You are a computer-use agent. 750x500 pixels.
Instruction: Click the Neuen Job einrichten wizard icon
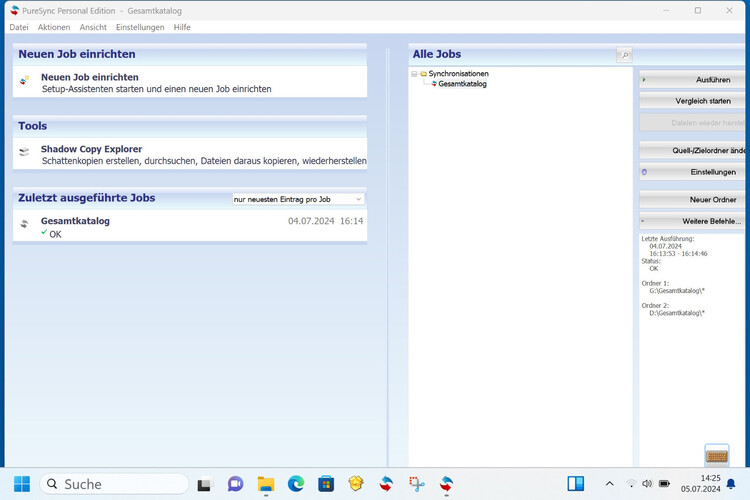(24, 80)
